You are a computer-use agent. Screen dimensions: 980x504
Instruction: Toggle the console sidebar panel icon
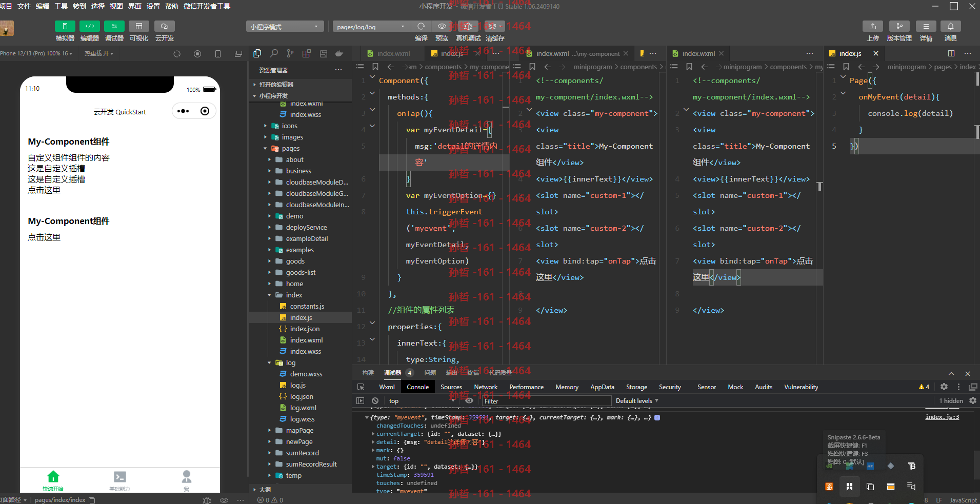click(360, 401)
